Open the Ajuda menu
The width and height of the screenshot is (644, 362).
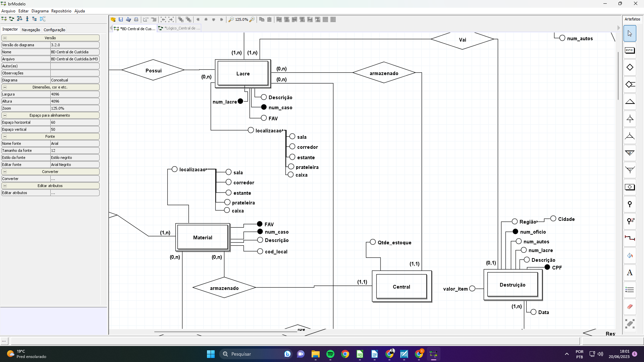[x=79, y=11]
